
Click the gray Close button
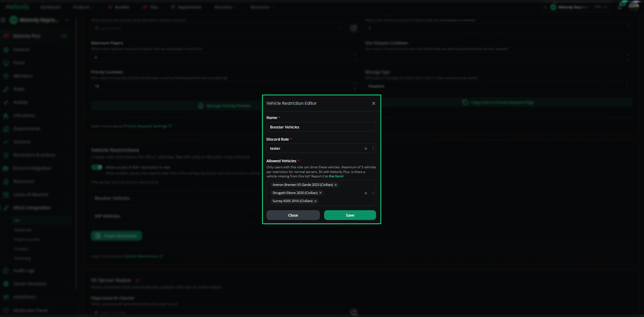[x=293, y=215]
